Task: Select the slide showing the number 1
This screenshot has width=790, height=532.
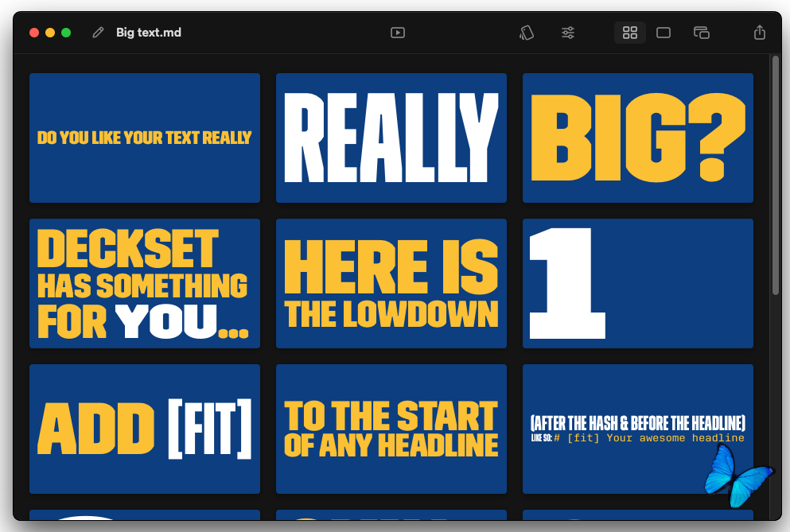Action: click(x=637, y=283)
